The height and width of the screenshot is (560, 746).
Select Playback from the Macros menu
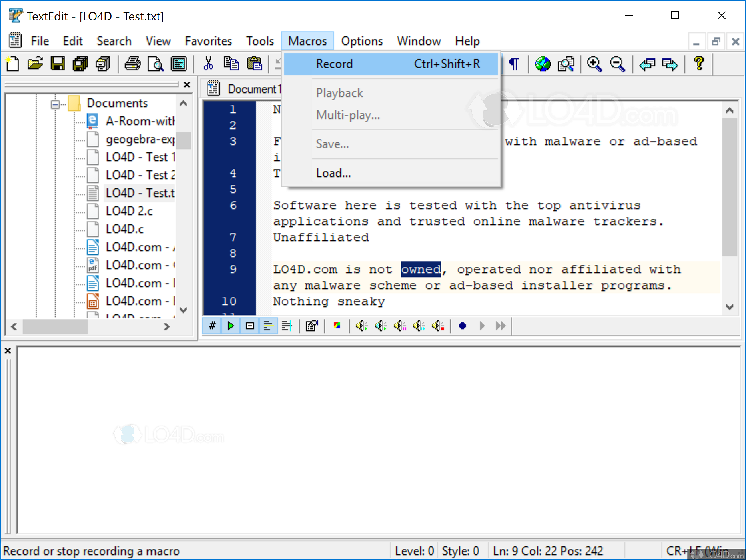pos(339,92)
